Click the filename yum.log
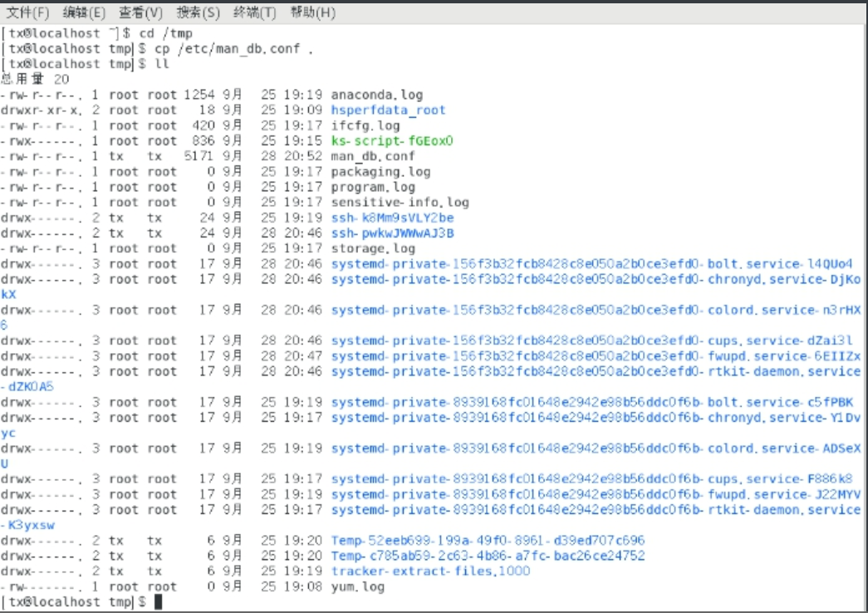The height and width of the screenshot is (613, 868). click(358, 586)
